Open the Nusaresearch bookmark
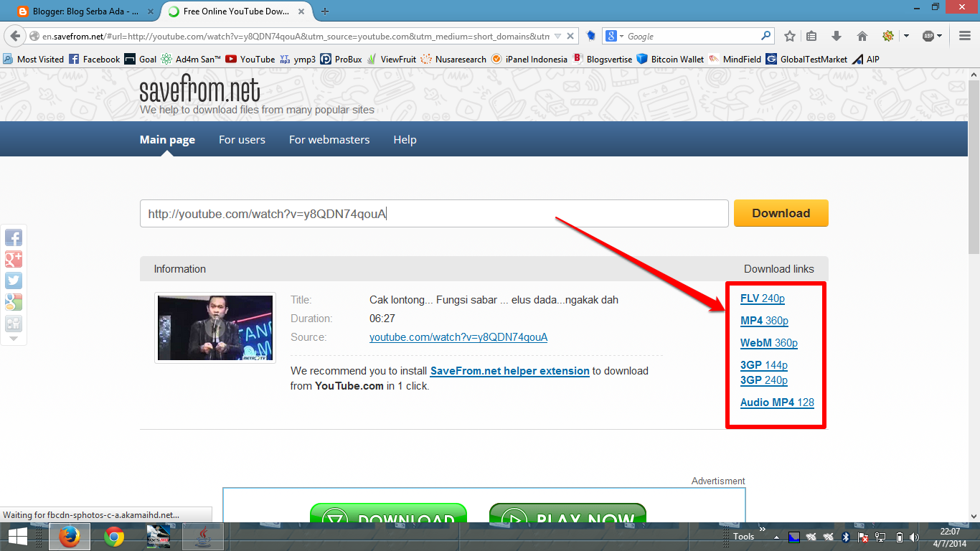The width and height of the screenshot is (980, 551). 453,60
